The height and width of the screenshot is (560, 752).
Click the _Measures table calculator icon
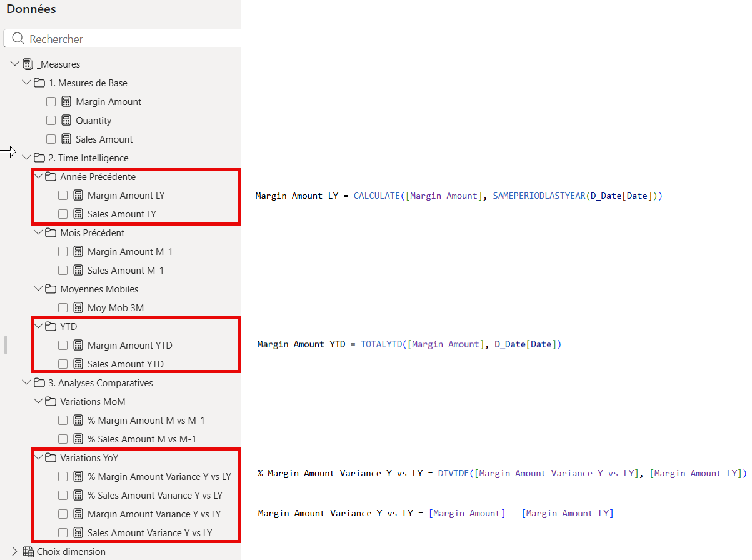pos(28,64)
